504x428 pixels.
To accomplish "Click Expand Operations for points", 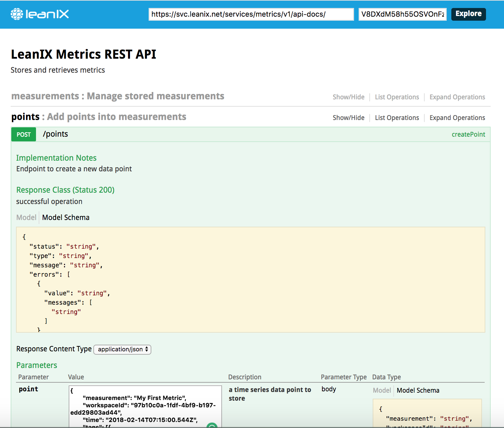I will [457, 118].
